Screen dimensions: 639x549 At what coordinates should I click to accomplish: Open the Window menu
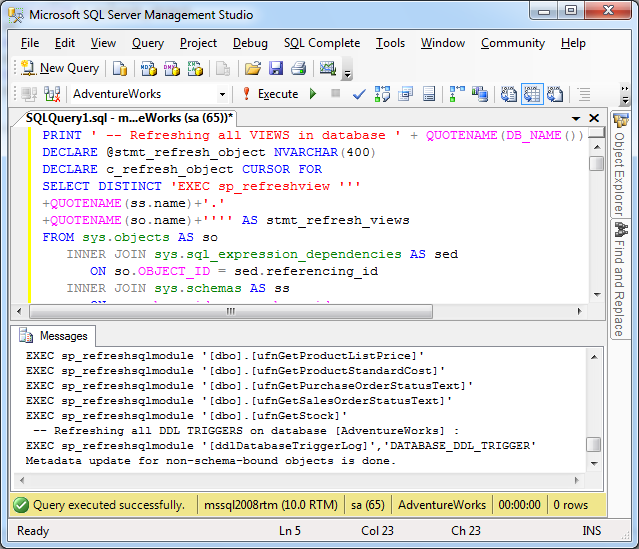click(x=443, y=43)
